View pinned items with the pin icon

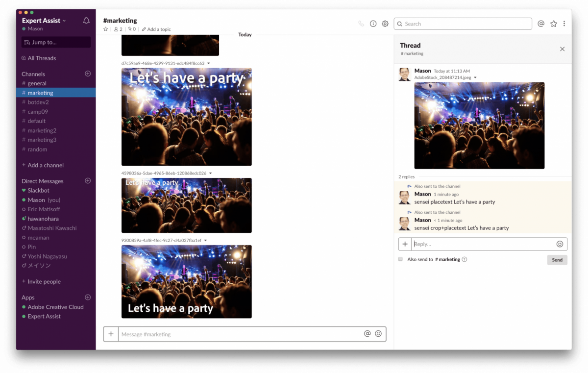click(130, 29)
